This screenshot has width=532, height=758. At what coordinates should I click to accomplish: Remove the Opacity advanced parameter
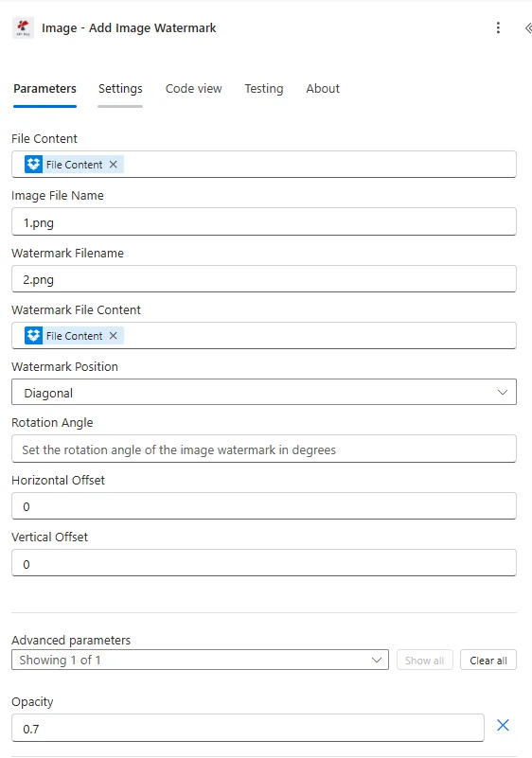[503, 725]
